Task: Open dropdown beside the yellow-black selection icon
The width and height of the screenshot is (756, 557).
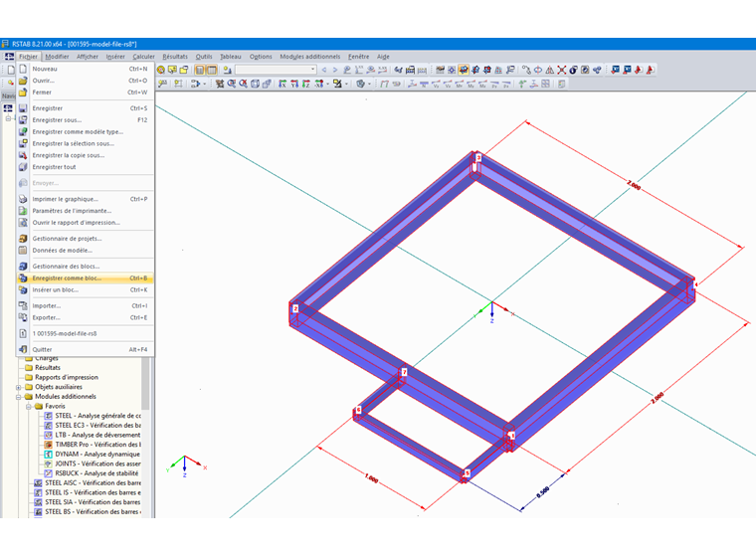Action: click(346, 84)
